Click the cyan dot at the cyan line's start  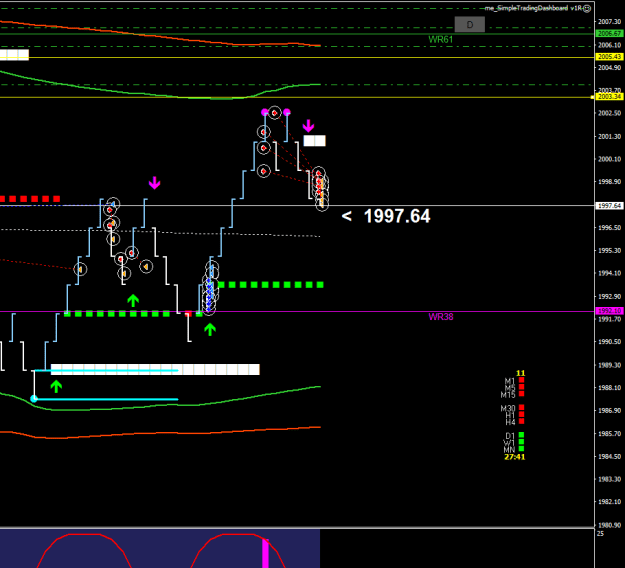[34, 399]
